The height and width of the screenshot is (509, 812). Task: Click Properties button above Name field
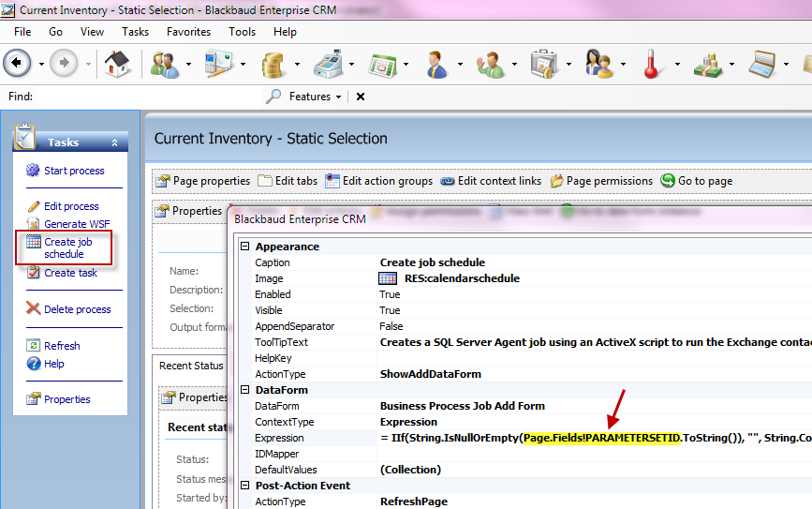(189, 210)
